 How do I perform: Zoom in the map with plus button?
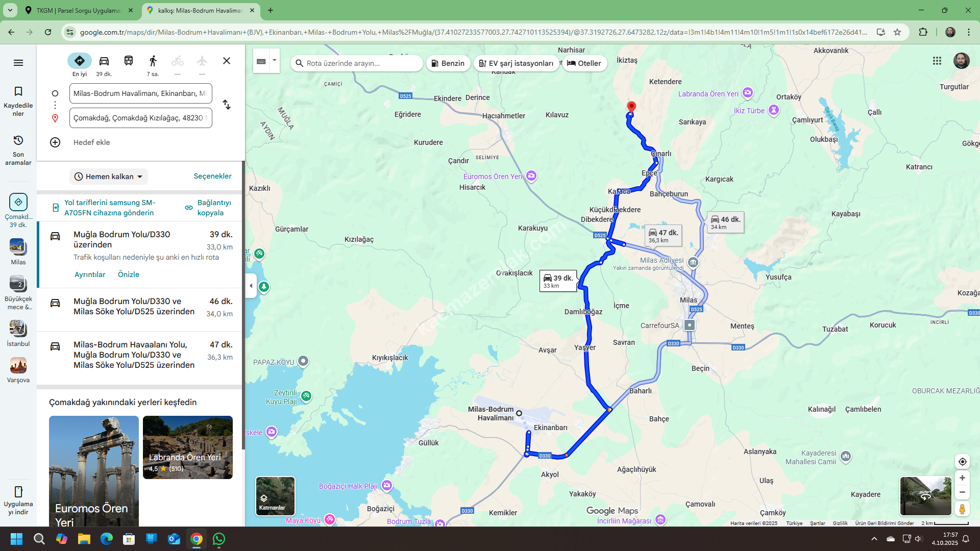tap(962, 478)
